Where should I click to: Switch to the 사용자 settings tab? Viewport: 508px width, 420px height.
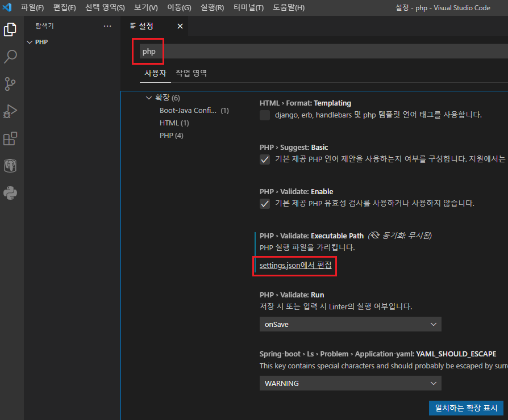coord(155,73)
